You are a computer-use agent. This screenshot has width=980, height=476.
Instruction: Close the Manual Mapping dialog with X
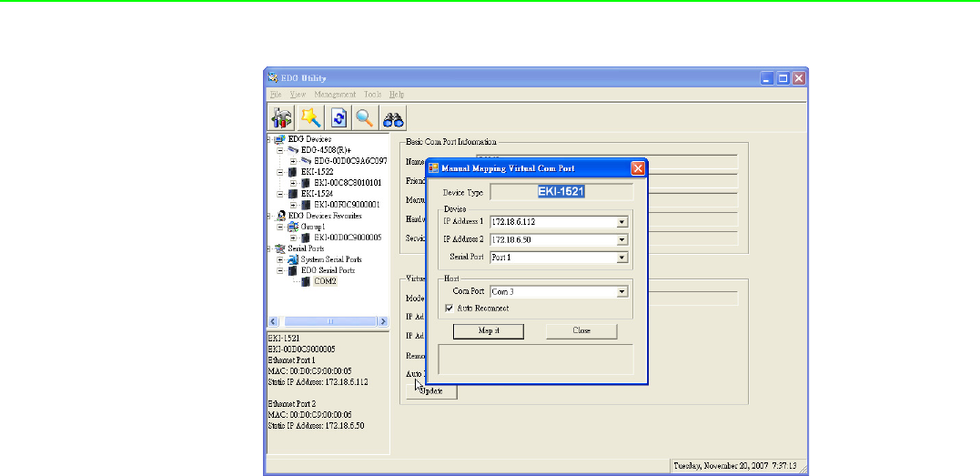638,167
